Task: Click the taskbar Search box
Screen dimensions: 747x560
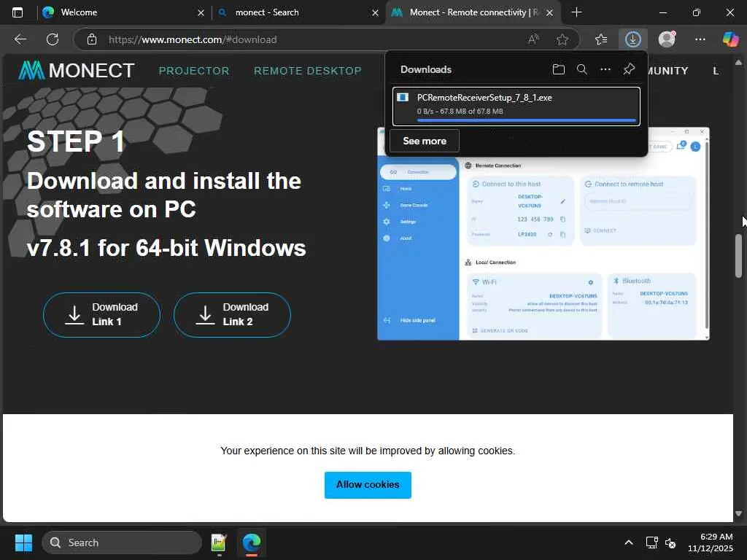Action: (122, 542)
